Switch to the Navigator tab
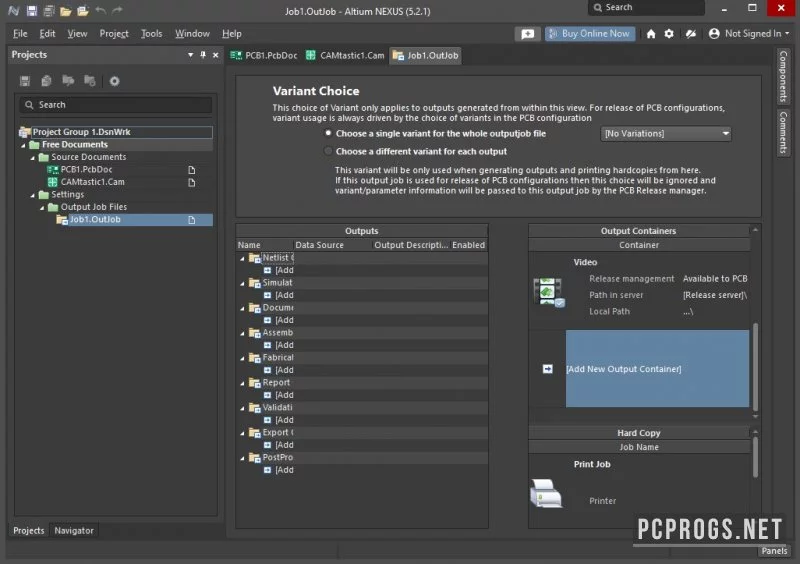Image resolution: width=800 pixels, height=564 pixels. [x=74, y=531]
